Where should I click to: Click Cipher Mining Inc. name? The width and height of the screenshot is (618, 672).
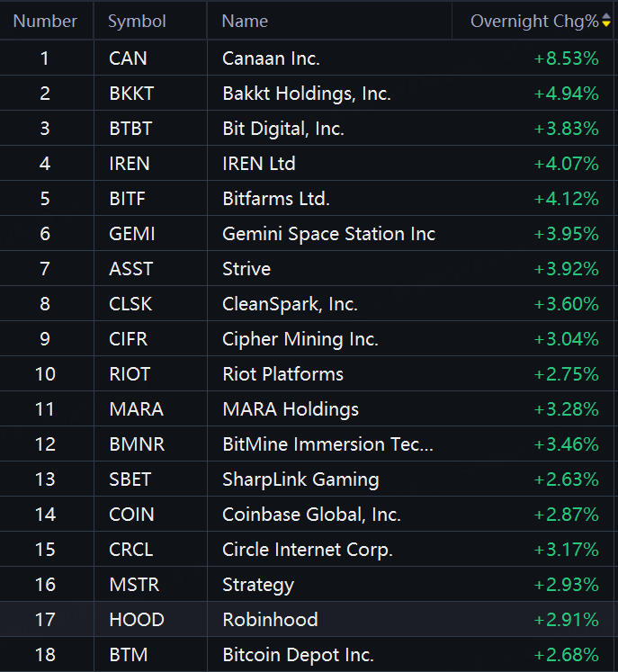click(x=300, y=339)
